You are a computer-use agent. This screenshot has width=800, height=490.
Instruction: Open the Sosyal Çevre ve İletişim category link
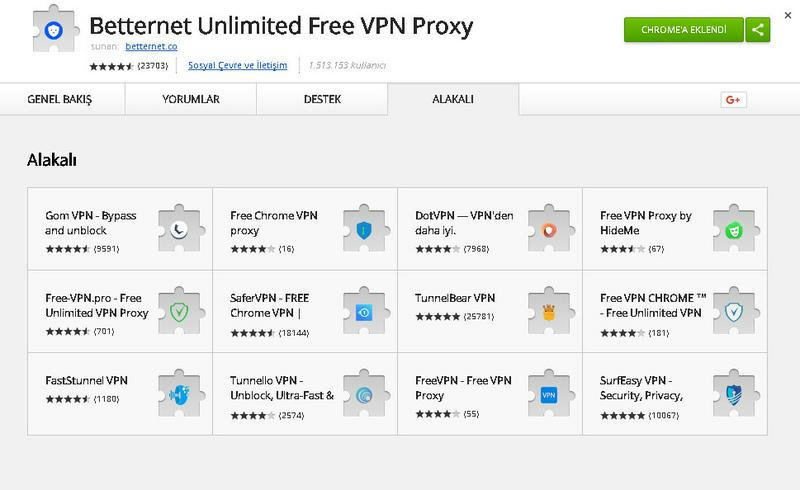point(237,65)
